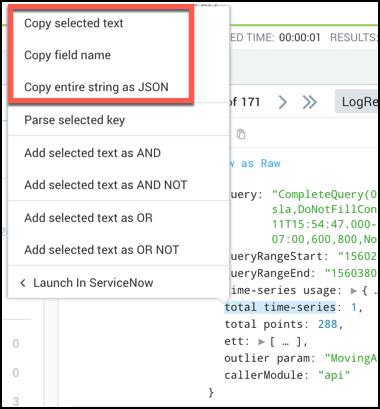This screenshot has width=380, height=409.
Task: Click the total points value 288
Action: coord(328,324)
